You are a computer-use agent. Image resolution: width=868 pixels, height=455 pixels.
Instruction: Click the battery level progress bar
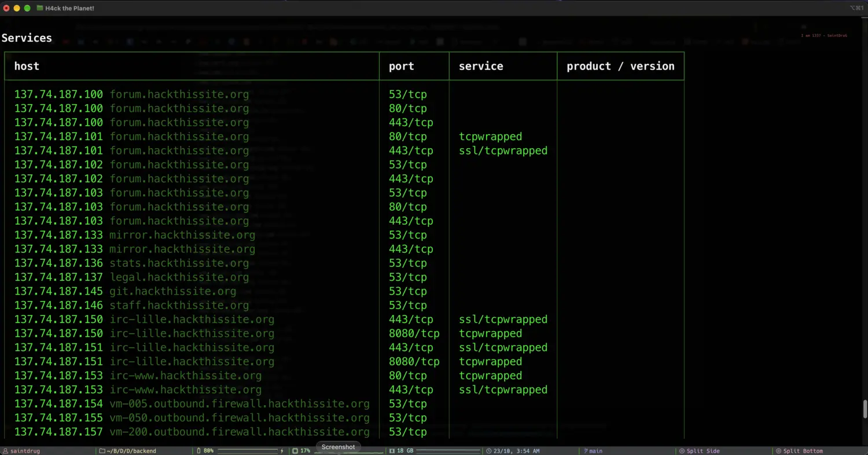(248, 451)
